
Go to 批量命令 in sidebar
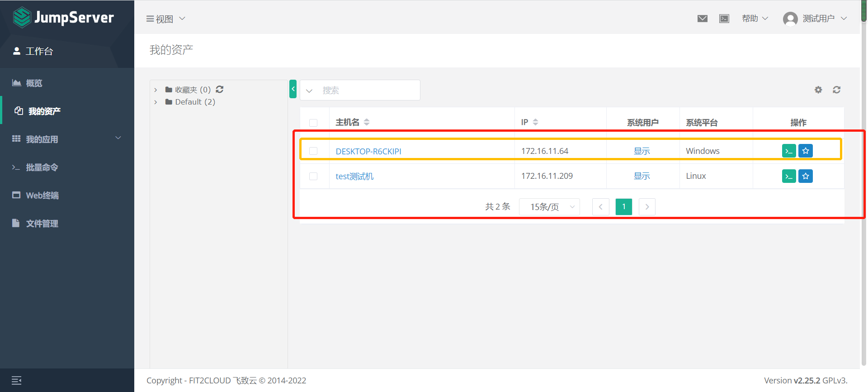pos(42,167)
